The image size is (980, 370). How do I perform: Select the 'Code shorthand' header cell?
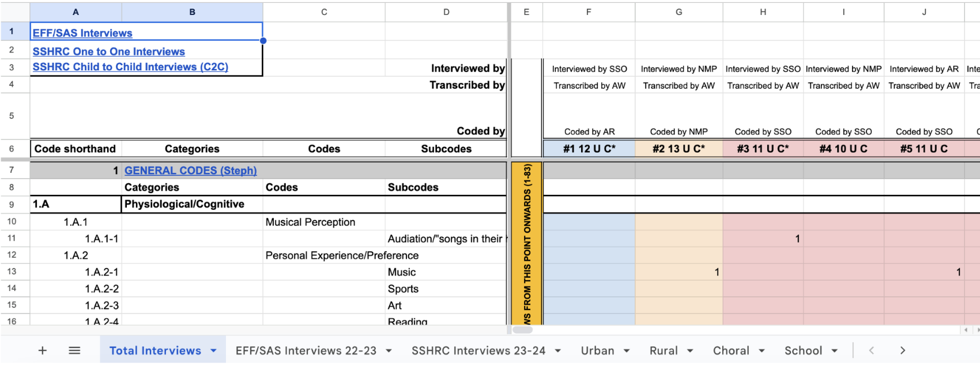76,149
